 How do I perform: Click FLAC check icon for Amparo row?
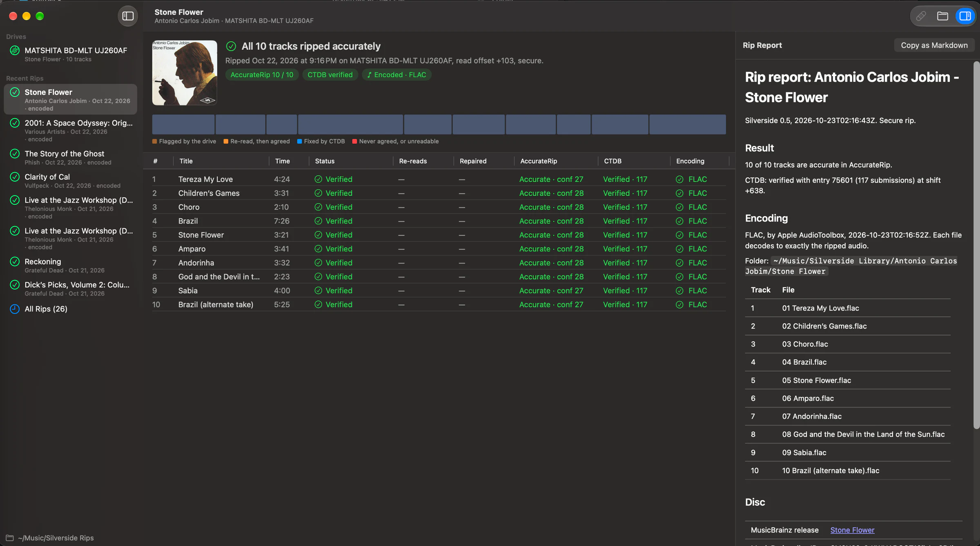[x=679, y=249]
